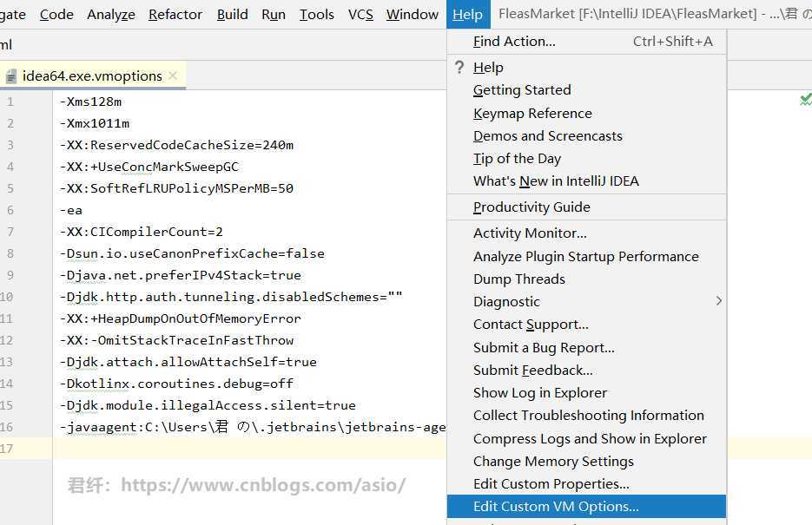This screenshot has height=525, width=812.
Task: Close the idea64.exe.vmoptions tab
Action: point(173,75)
